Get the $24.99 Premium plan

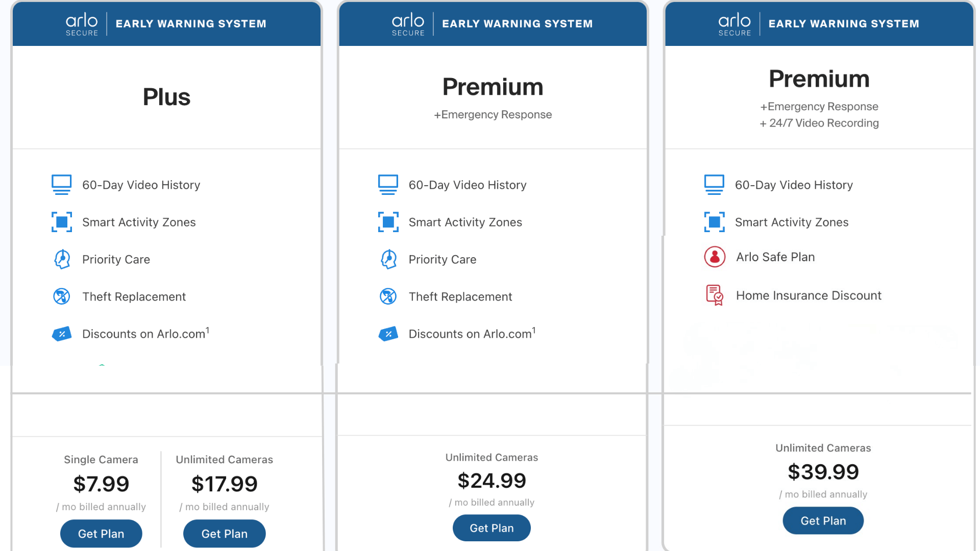pyautogui.click(x=492, y=528)
